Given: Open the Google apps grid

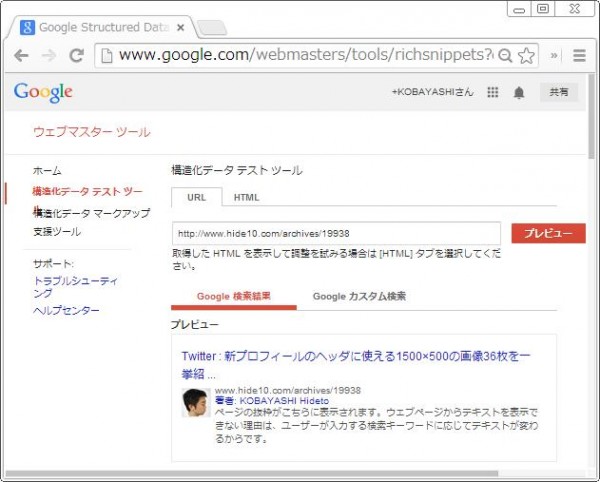Looking at the screenshot, I should coord(492,92).
